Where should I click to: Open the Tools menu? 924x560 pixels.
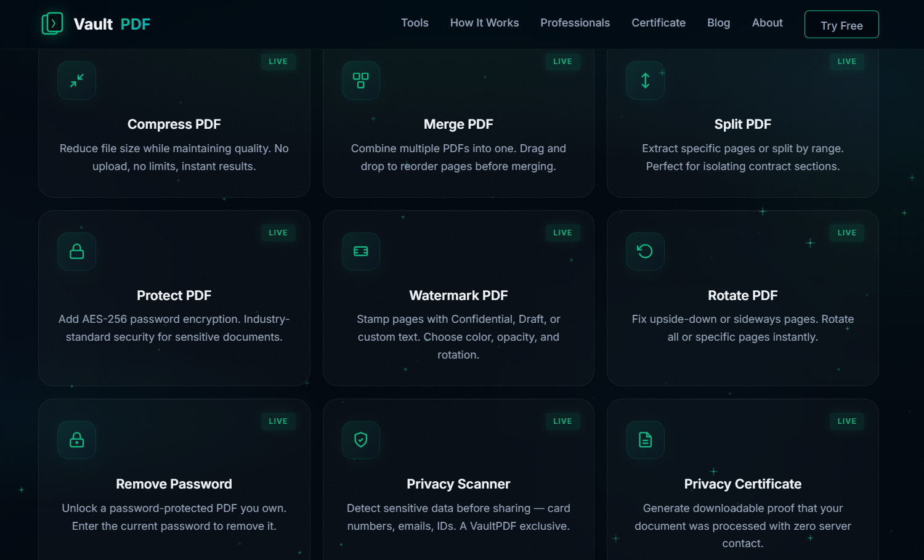tap(415, 23)
